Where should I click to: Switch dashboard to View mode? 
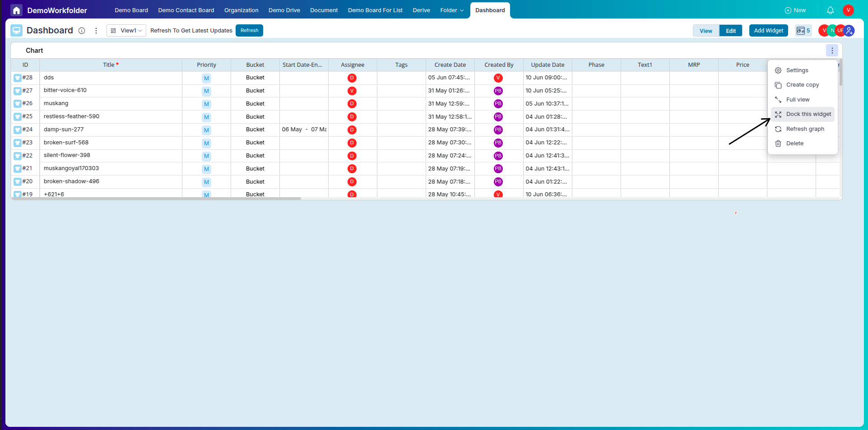point(706,31)
